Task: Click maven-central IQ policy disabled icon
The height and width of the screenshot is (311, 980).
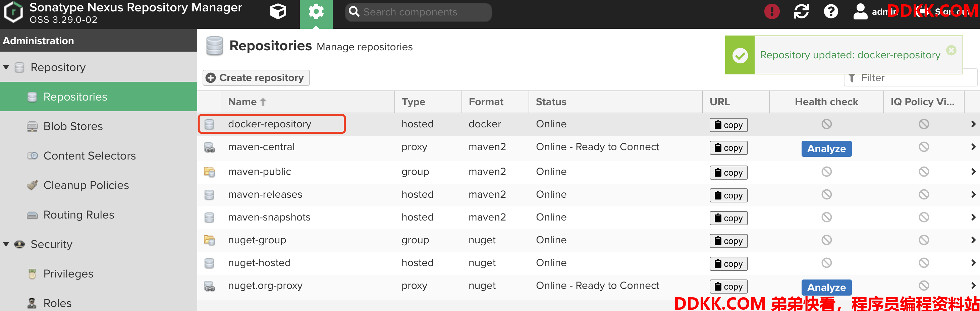Action: (924, 147)
